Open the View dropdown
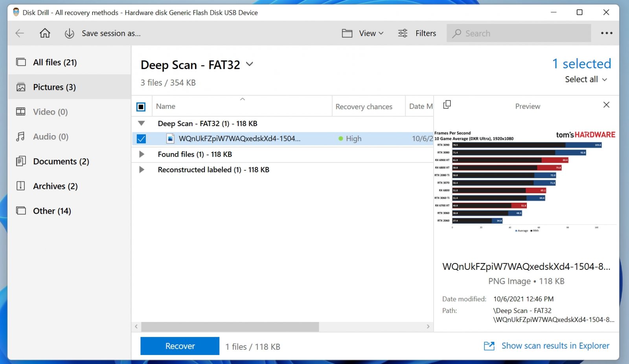This screenshot has width=629, height=364. pos(366,33)
